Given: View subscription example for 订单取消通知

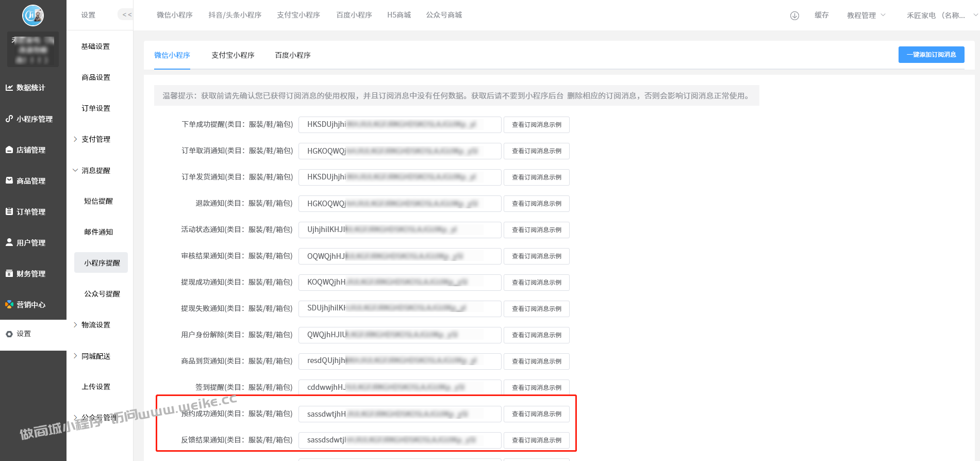Looking at the screenshot, I should coord(536,151).
